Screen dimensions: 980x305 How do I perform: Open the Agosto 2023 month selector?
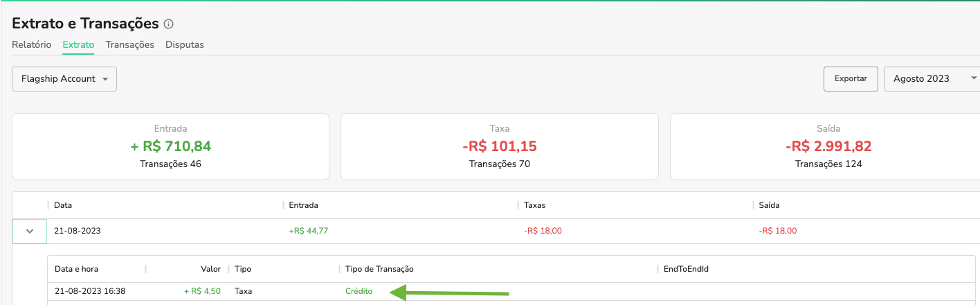931,79
